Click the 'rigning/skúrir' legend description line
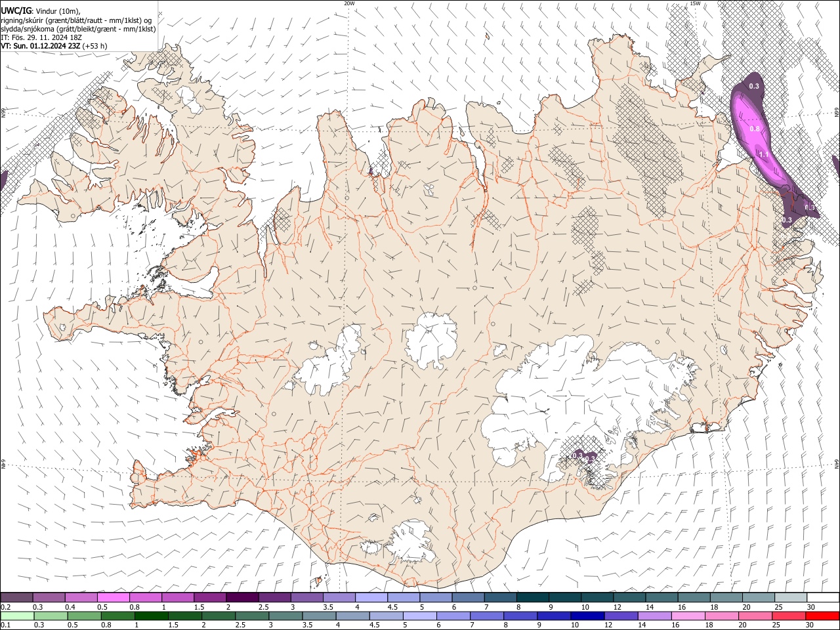The width and height of the screenshot is (840, 630). point(75,20)
